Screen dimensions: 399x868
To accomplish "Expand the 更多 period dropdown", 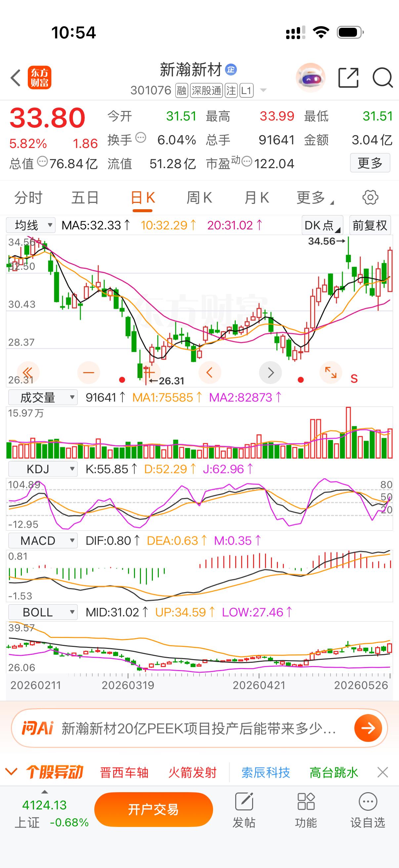I will pyautogui.click(x=315, y=197).
